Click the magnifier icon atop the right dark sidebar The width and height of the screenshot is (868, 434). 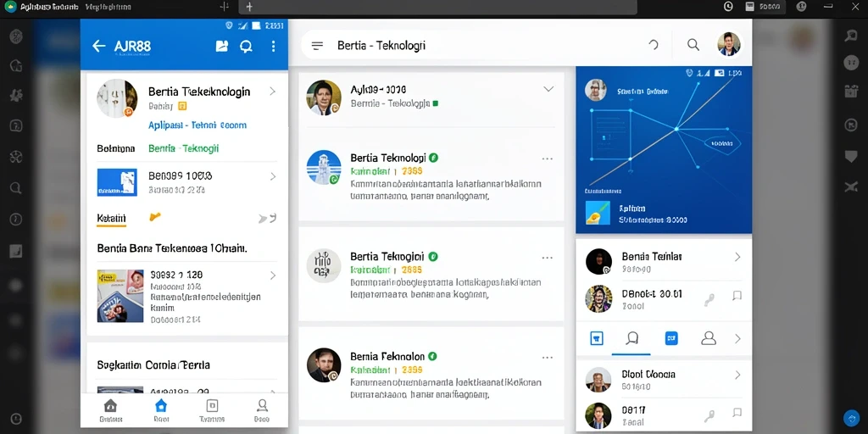coord(851,36)
